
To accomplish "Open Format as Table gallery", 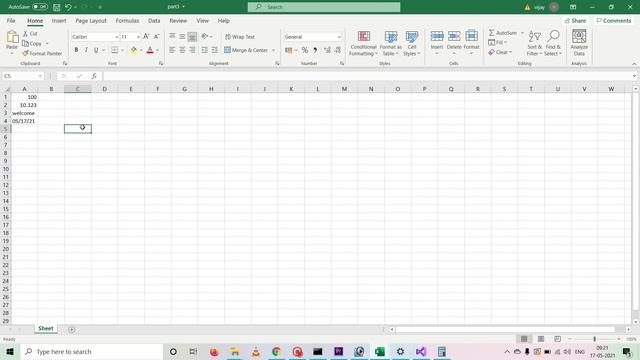I will click(x=391, y=43).
